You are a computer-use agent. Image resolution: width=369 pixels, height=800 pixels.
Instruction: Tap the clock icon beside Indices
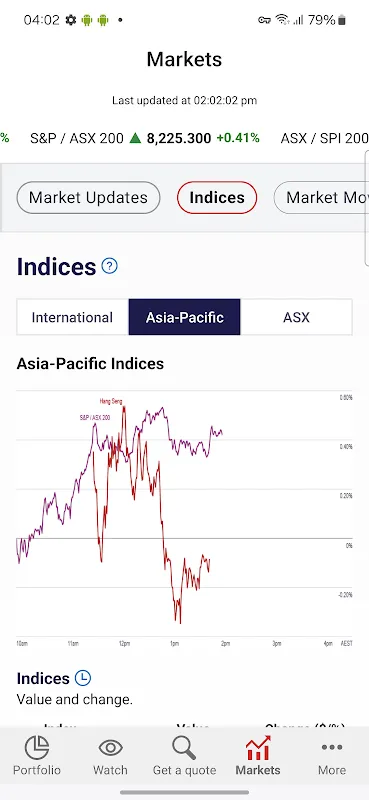pos(83,678)
